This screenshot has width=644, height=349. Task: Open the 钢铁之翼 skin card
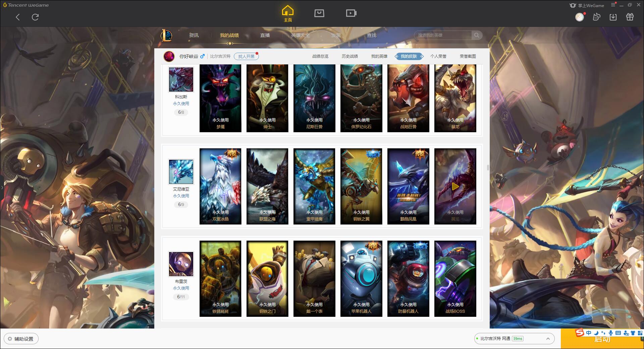pos(361,186)
